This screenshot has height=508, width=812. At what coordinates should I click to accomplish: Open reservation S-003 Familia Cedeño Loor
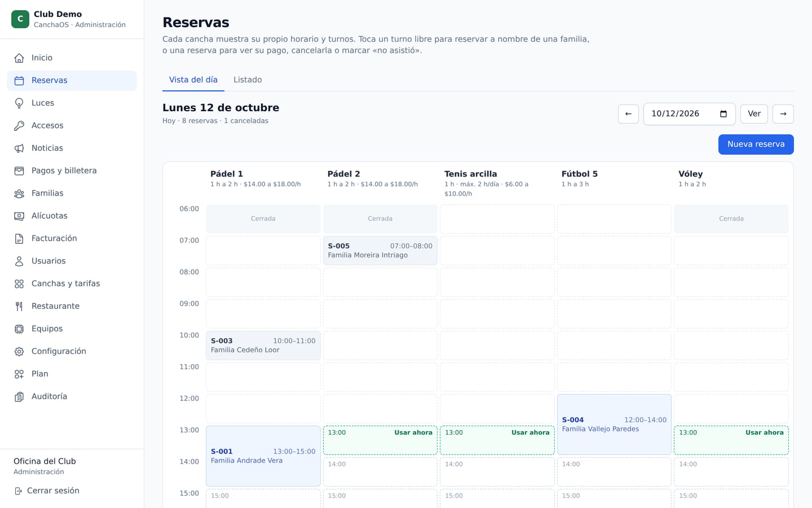coord(263,345)
